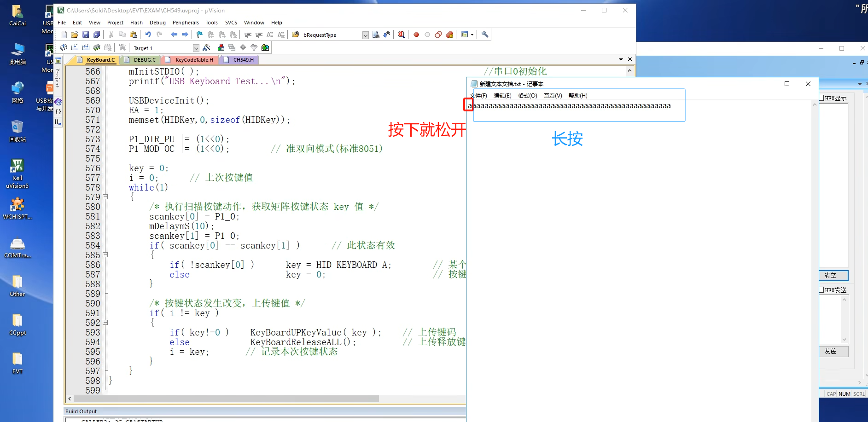Click line number 590 in the editor

pyautogui.click(x=93, y=303)
